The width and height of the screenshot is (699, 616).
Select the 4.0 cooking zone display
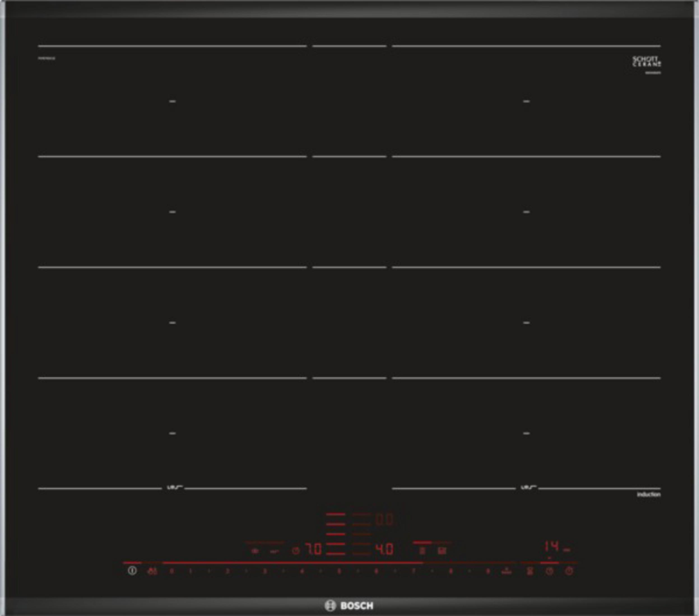[x=385, y=549]
